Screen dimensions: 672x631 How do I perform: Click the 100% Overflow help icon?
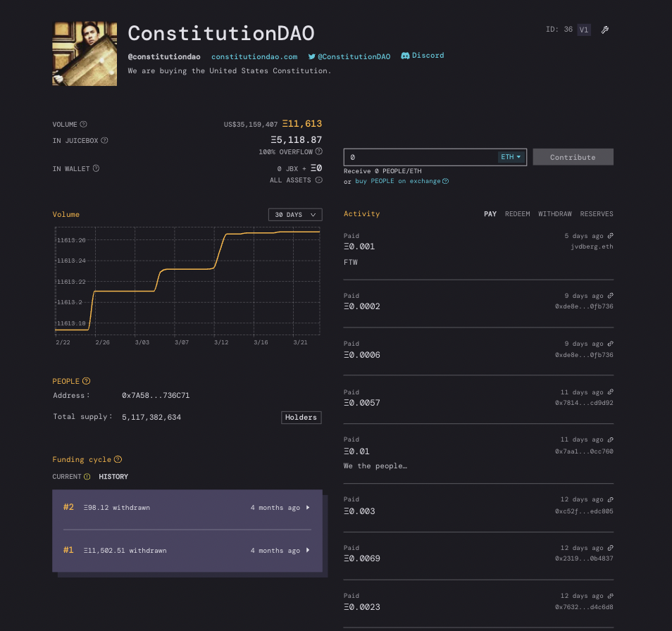(319, 151)
